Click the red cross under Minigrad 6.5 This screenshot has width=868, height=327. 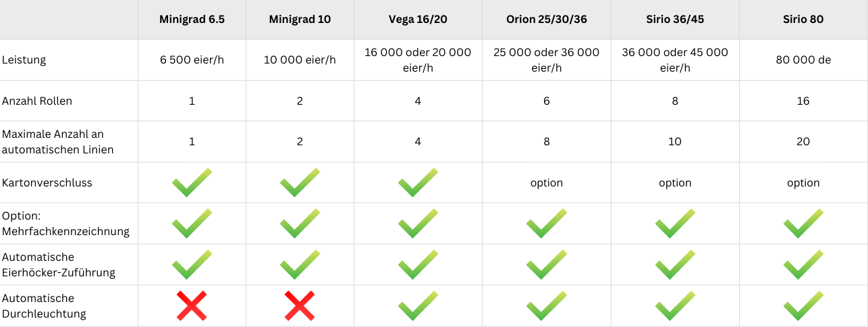coord(192,305)
